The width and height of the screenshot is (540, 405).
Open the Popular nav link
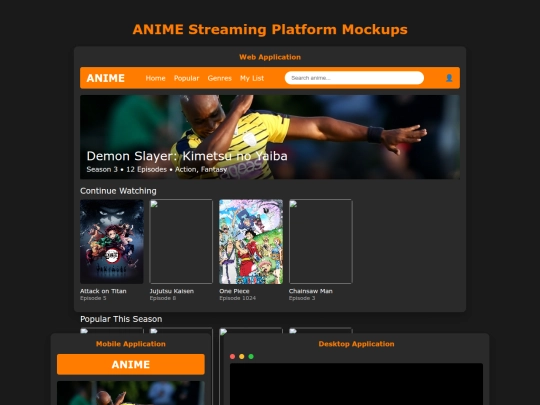click(186, 78)
